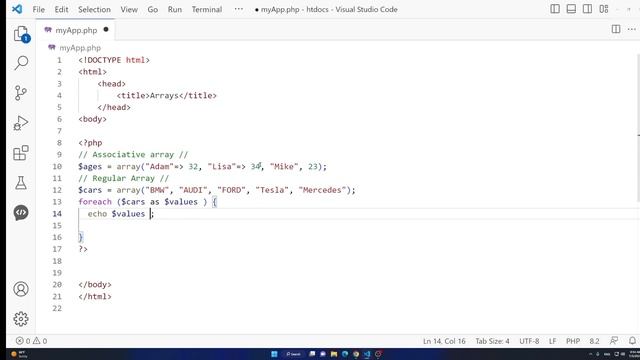Click line number 13 in the gutter
The image size is (640, 360).
click(x=57, y=202)
